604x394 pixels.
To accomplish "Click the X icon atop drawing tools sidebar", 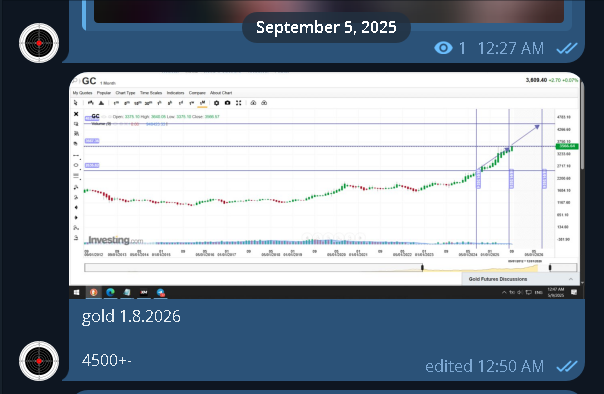I will (76, 114).
